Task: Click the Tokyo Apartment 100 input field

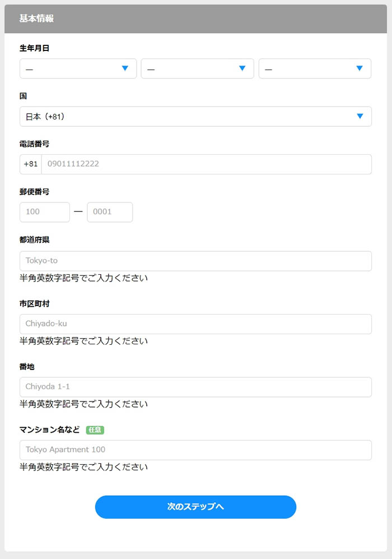Action: 195,450
